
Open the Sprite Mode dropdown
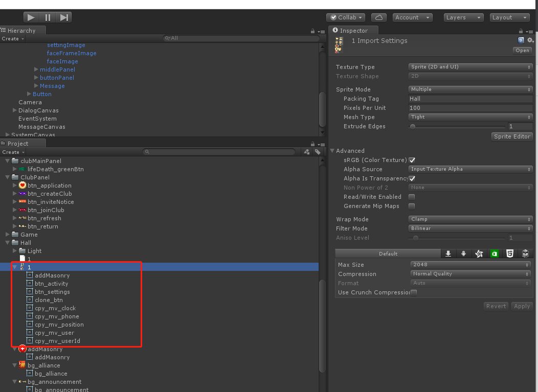click(x=470, y=89)
